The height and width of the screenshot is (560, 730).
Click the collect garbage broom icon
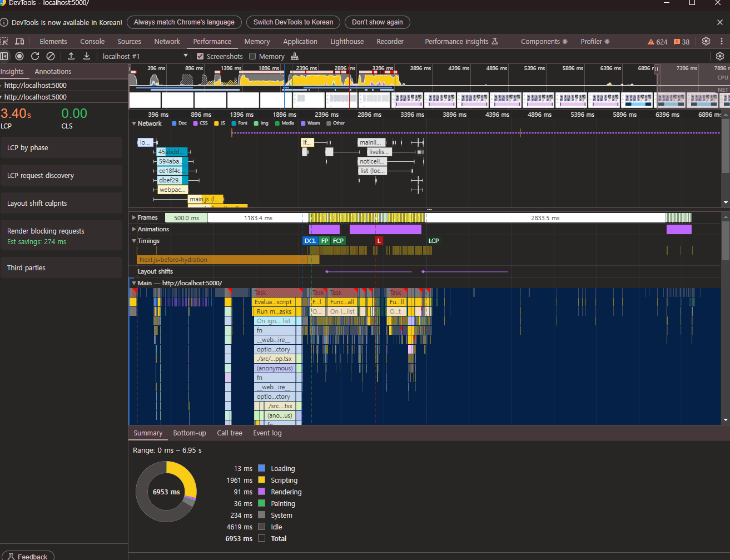click(x=295, y=56)
